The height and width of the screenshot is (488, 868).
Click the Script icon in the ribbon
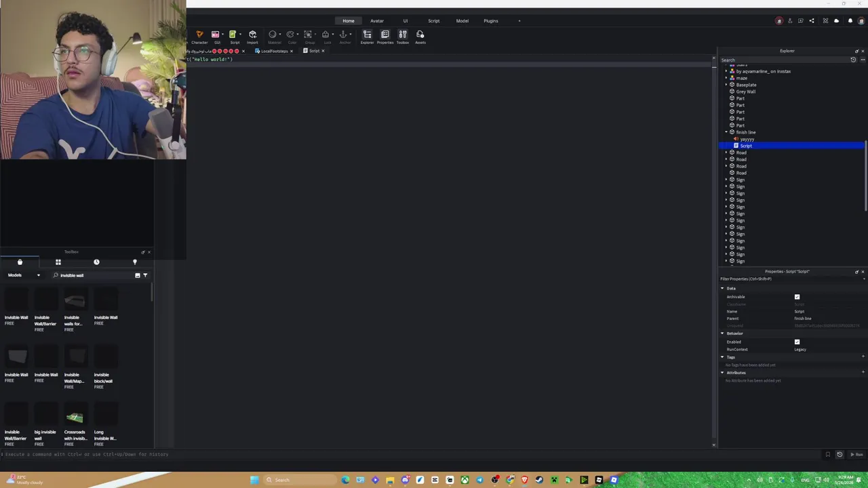[232, 35]
